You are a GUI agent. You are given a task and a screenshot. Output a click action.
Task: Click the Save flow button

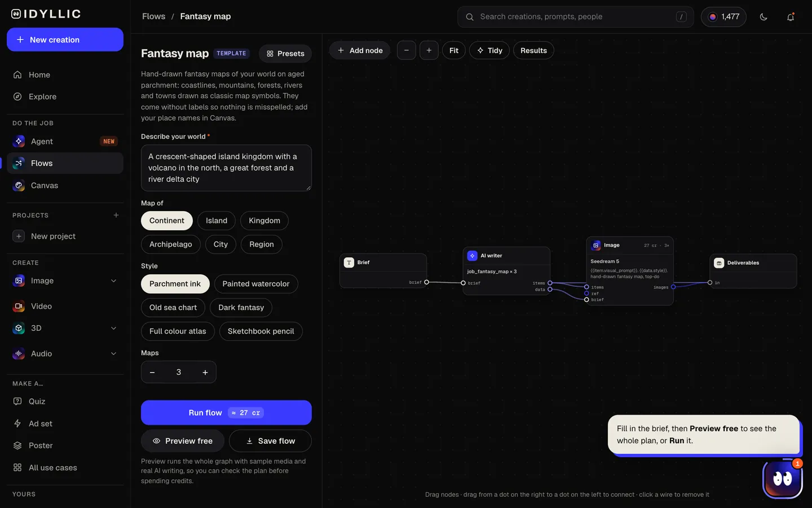point(270,441)
